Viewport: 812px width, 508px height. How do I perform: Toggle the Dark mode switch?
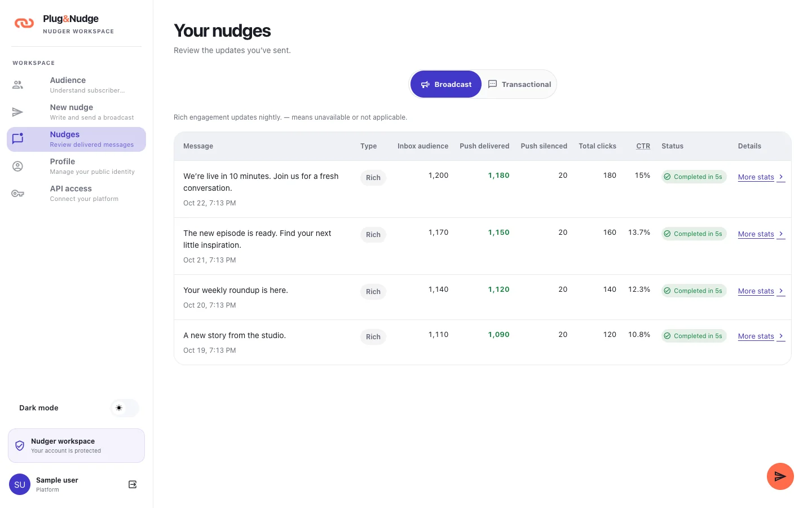[x=125, y=408]
